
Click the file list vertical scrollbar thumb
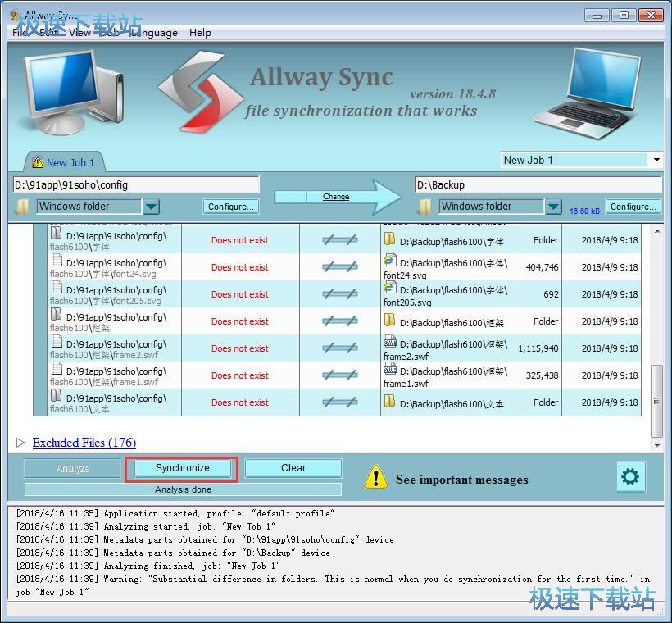[656, 401]
